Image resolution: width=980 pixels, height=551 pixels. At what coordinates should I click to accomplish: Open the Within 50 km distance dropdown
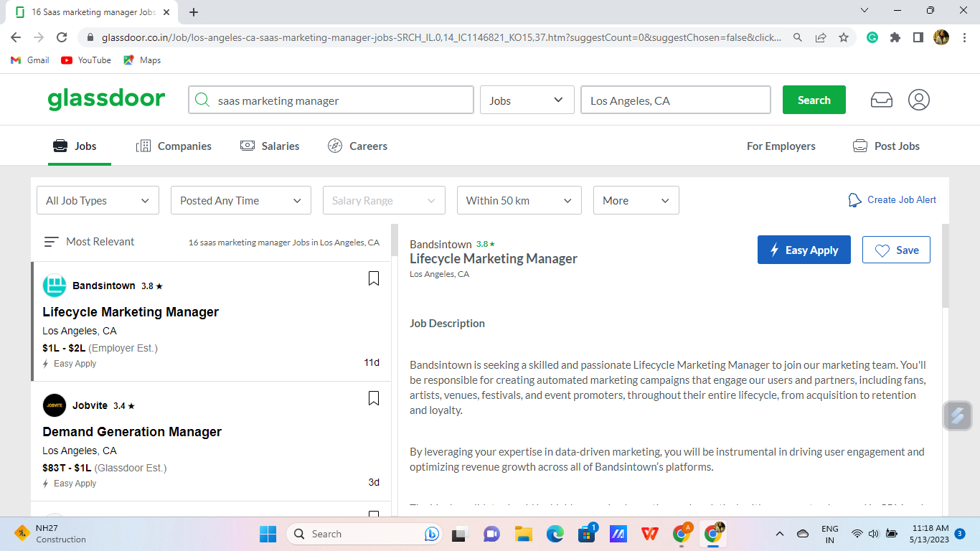[519, 201]
